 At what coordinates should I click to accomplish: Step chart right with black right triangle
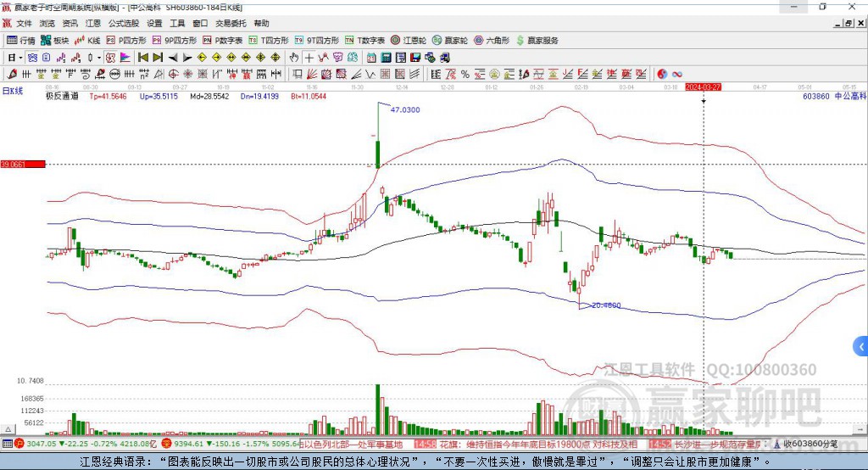tap(187, 58)
